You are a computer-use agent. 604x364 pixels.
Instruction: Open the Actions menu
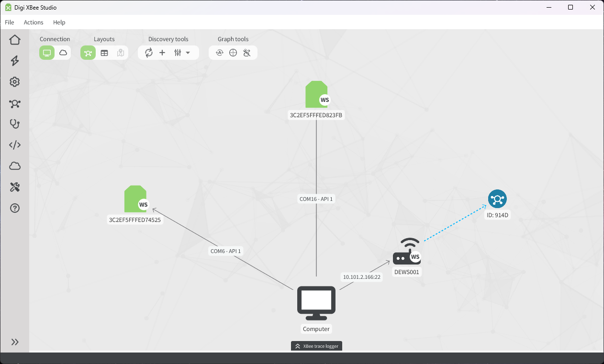(x=34, y=22)
